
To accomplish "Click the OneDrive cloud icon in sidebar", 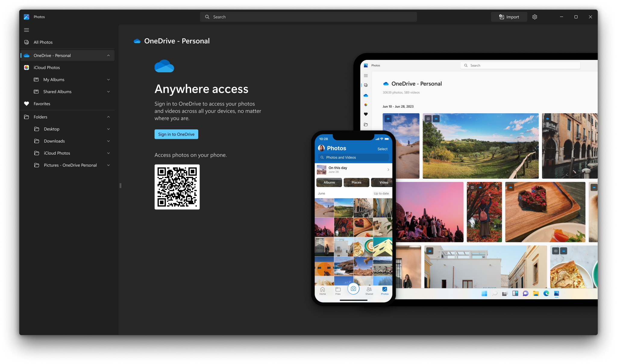I will [27, 55].
